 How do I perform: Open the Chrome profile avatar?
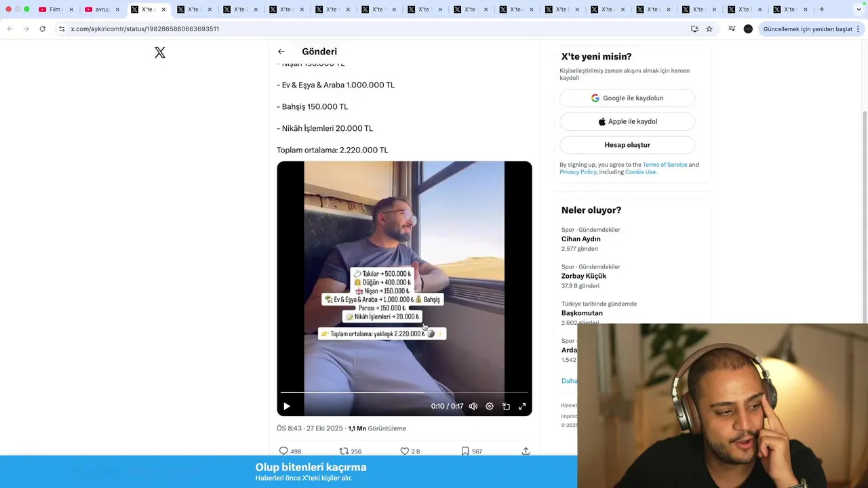tap(748, 29)
